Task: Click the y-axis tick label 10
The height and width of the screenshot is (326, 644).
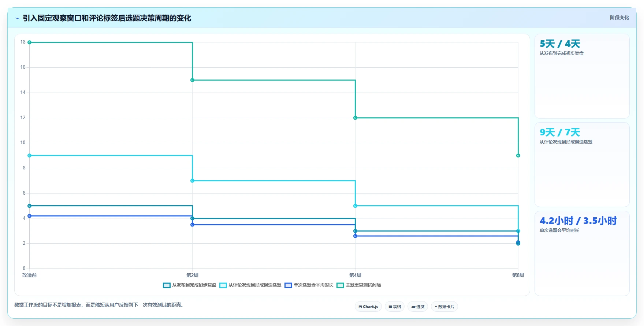Action: tap(23, 143)
